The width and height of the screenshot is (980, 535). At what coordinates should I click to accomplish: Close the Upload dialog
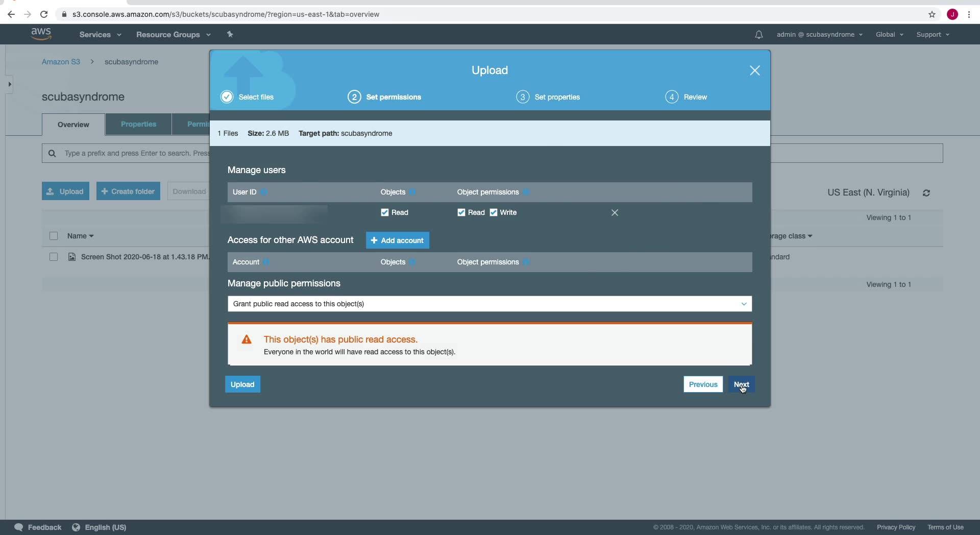click(x=755, y=70)
